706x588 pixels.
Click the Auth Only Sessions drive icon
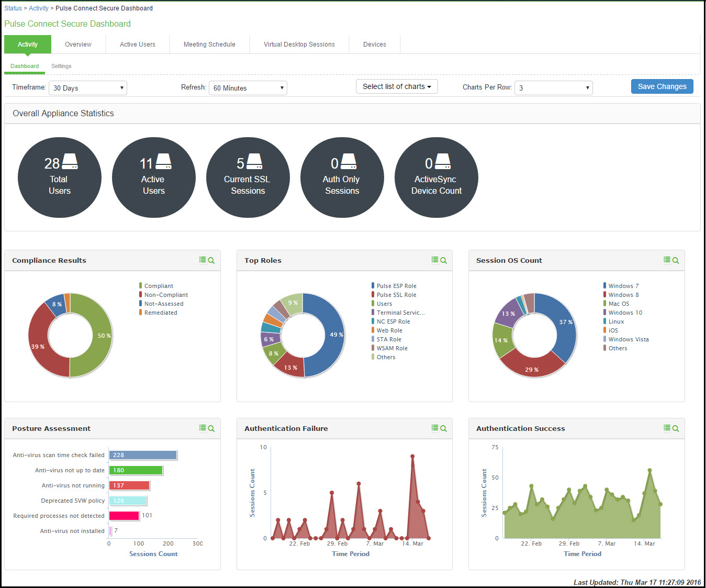(x=349, y=161)
